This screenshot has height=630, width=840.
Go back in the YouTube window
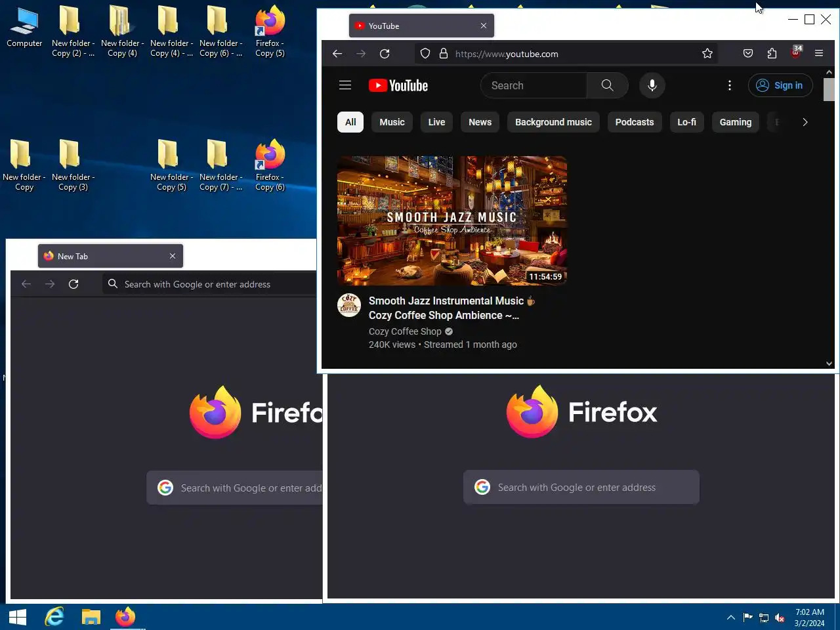click(337, 54)
